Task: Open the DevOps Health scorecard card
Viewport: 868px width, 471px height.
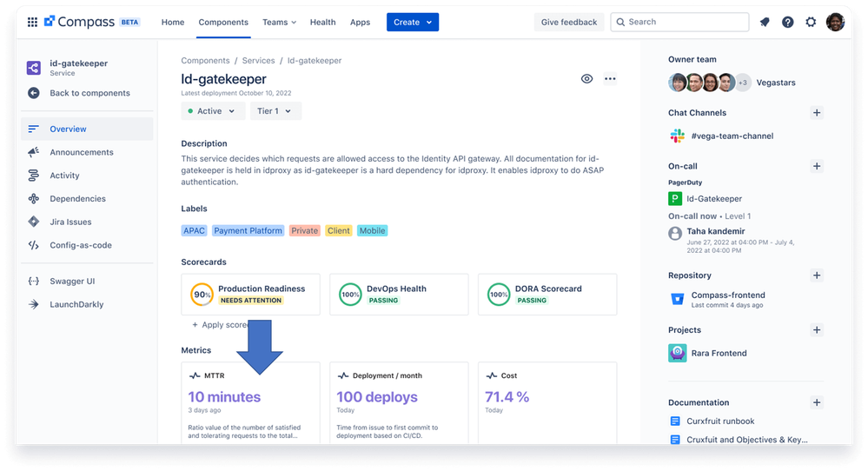Action: (x=399, y=295)
